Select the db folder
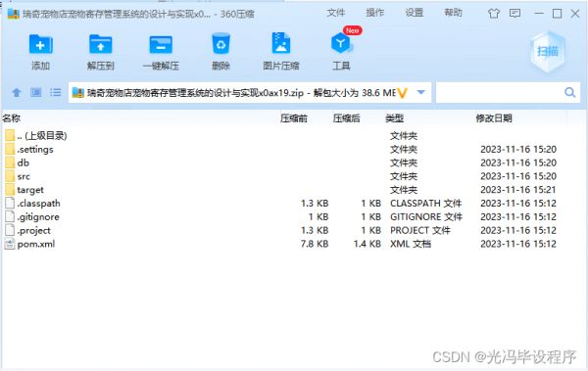Image resolution: width=588 pixels, height=371 pixels. coord(285,162)
